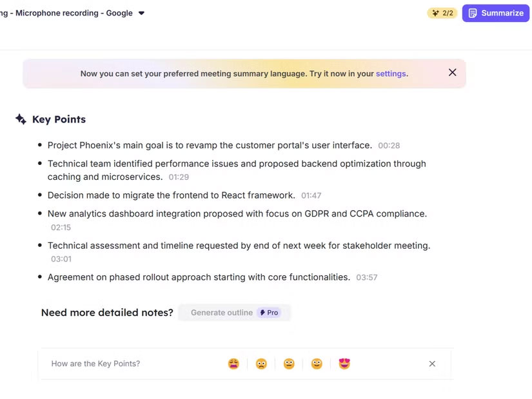The height and width of the screenshot is (399, 532).
Task: Jump to timestamp 01:29
Action: coord(179,177)
